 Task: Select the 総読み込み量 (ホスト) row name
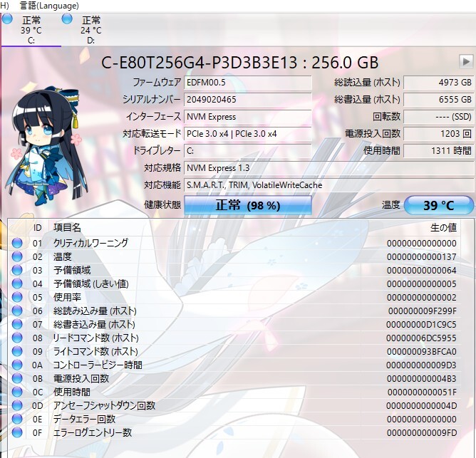pos(95,311)
